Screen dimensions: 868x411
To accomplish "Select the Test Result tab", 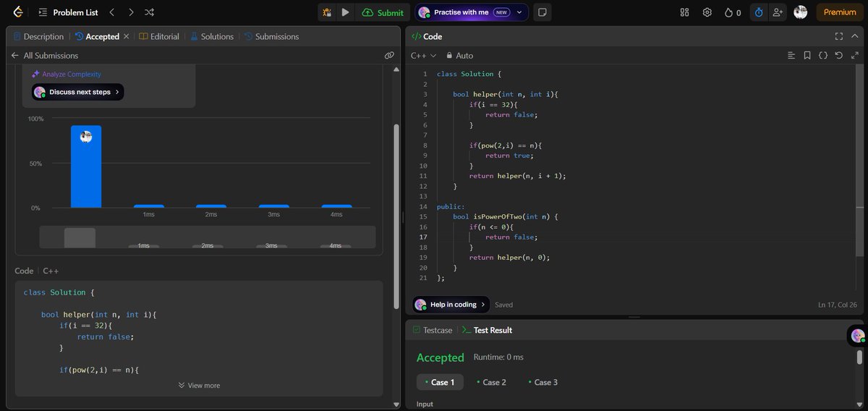I will coord(487,330).
